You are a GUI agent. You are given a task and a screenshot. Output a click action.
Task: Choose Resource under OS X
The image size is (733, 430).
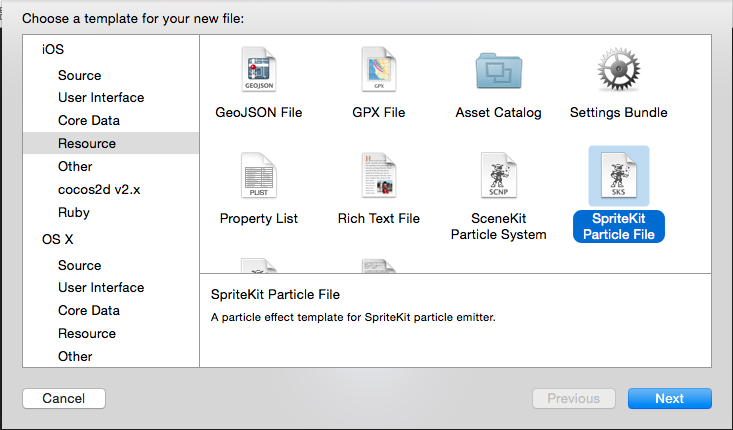[87, 333]
